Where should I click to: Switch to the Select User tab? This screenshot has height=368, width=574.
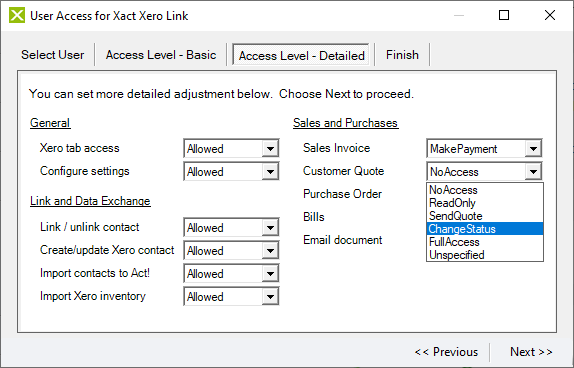[53, 55]
